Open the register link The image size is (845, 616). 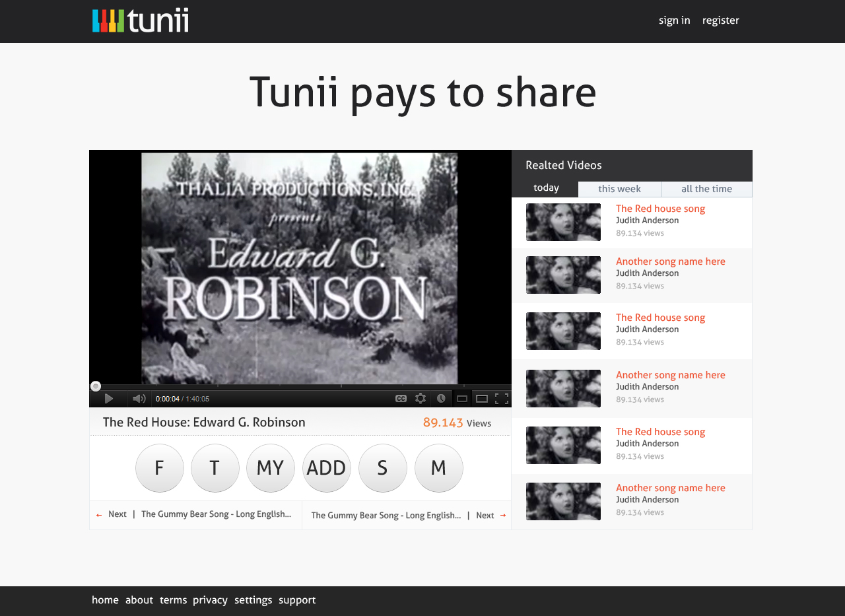(721, 20)
